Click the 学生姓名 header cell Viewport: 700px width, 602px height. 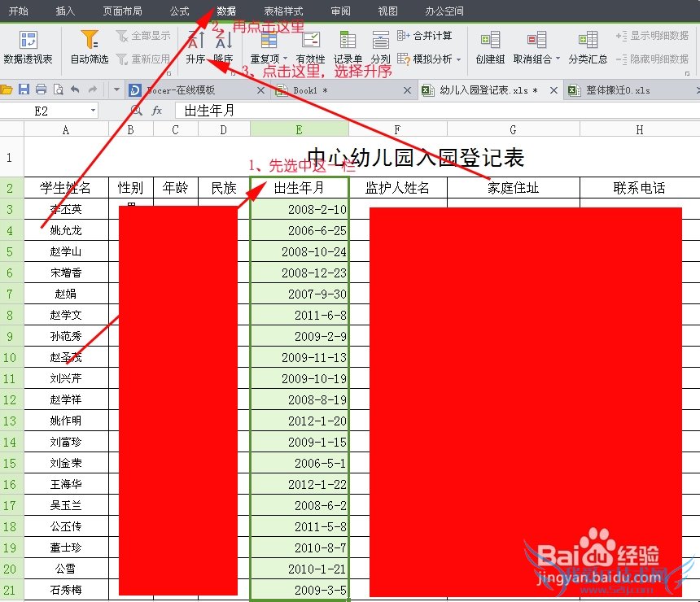click(66, 188)
